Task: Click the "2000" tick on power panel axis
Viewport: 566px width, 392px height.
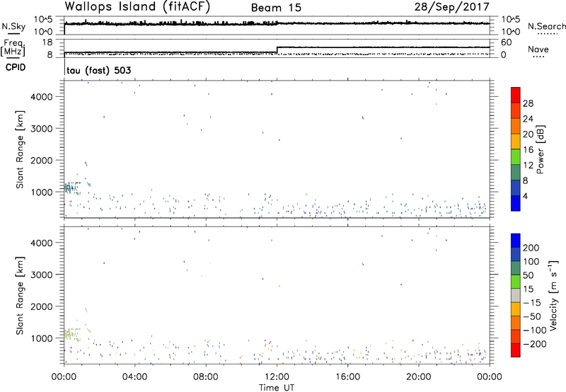Action: (x=42, y=160)
